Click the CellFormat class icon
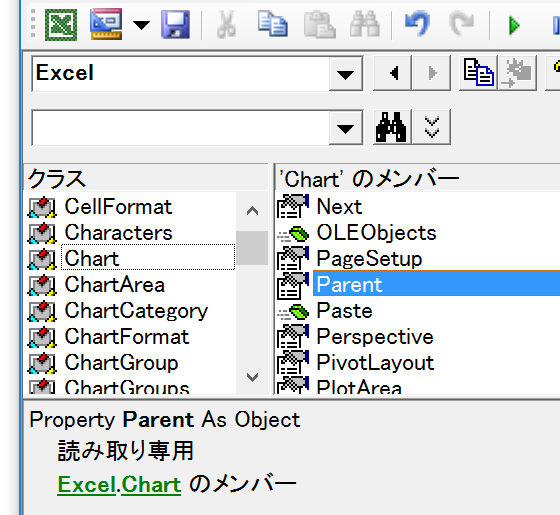The width and height of the screenshot is (560, 515). click(x=42, y=207)
